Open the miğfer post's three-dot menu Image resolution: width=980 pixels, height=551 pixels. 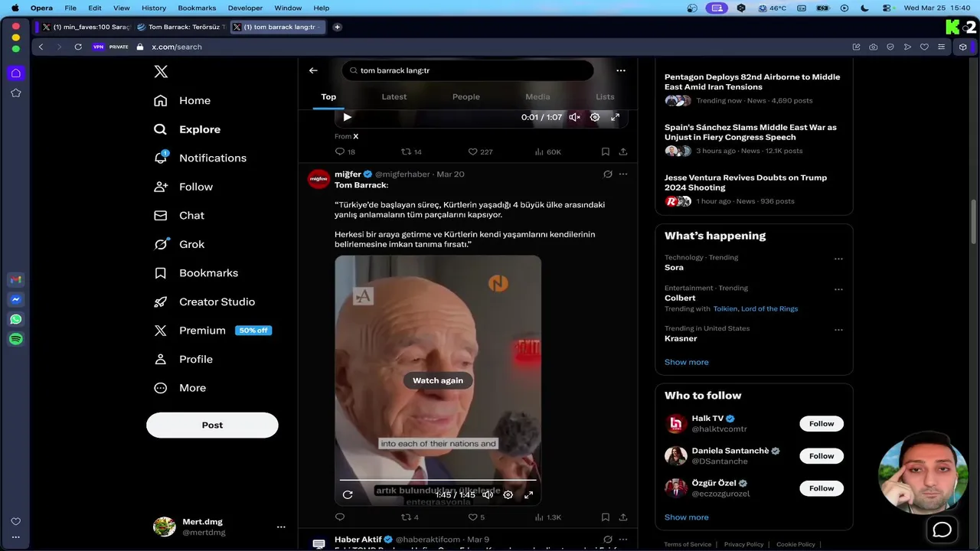(x=623, y=174)
